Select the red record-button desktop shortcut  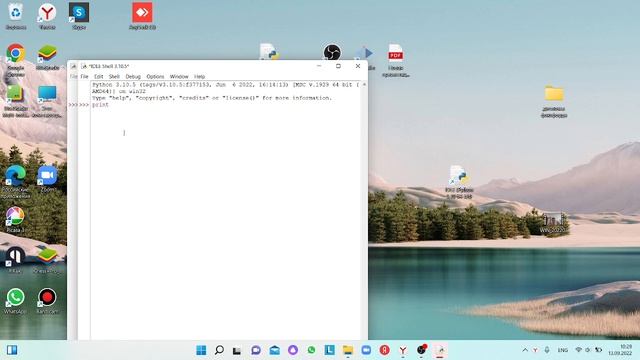[x=47, y=301]
